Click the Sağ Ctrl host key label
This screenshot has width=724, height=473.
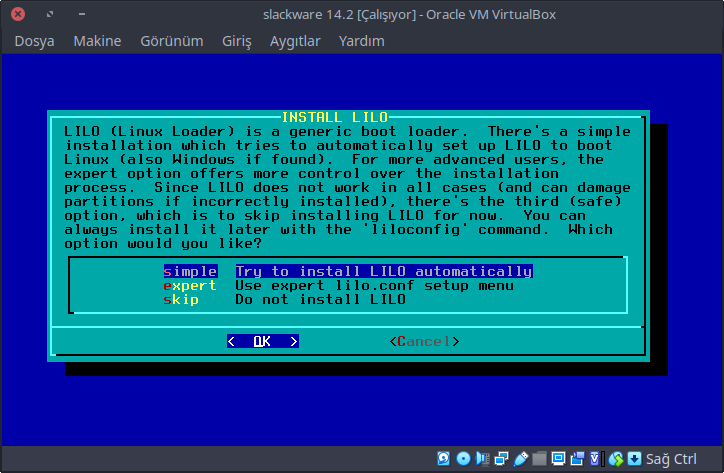pos(671,459)
